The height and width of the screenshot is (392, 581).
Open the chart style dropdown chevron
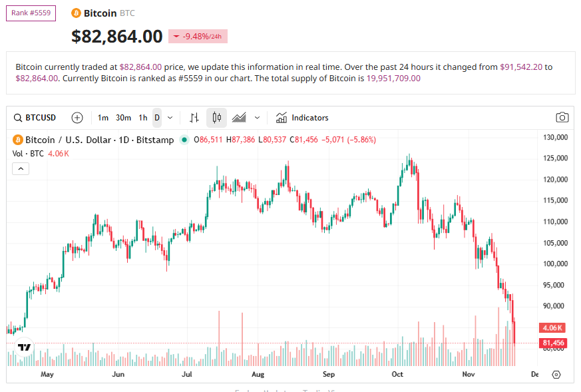point(258,118)
